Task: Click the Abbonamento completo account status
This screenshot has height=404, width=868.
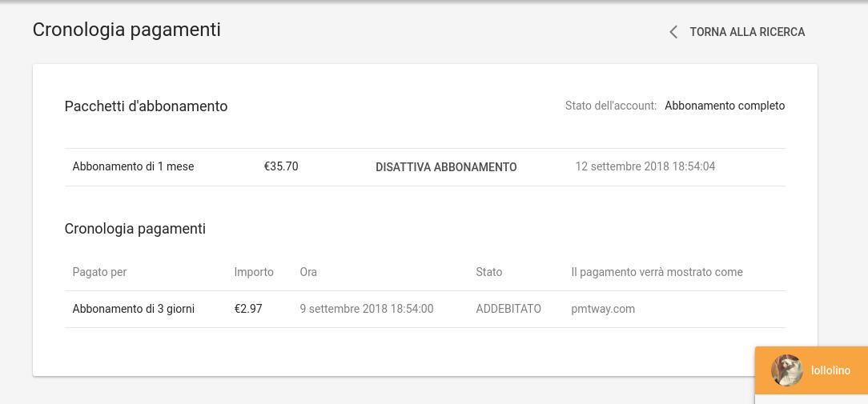Action: tap(724, 106)
